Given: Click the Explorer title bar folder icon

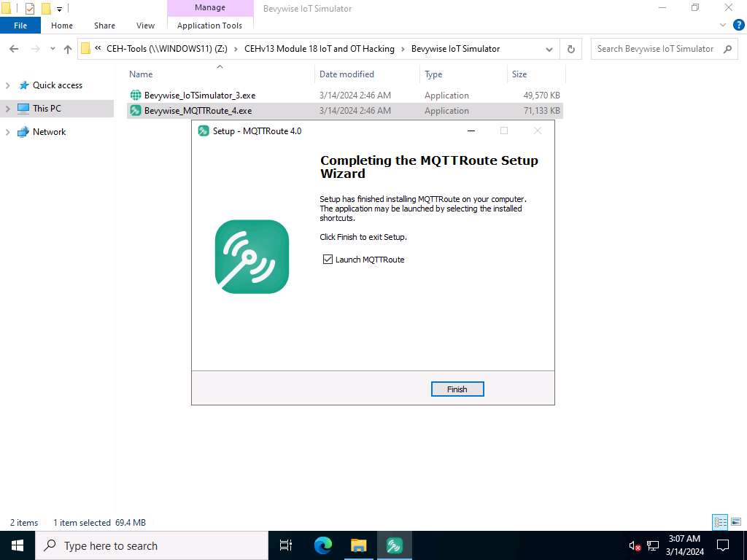Looking at the screenshot, I should point(6,8).
